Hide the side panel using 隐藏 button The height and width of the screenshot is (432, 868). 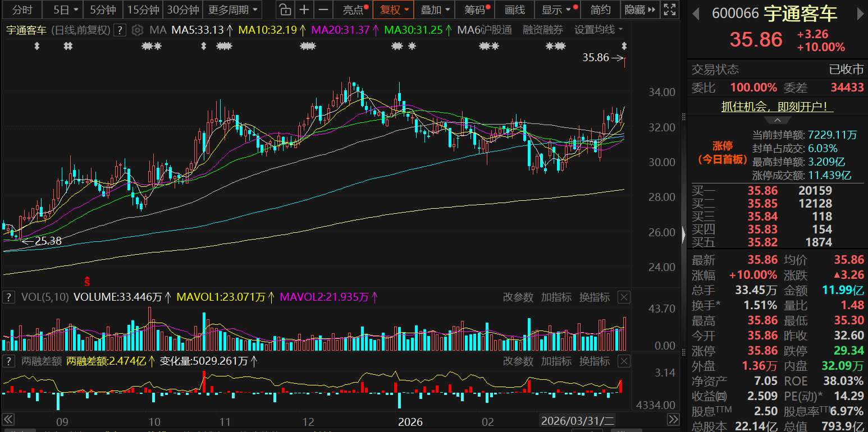coord(640,10)
